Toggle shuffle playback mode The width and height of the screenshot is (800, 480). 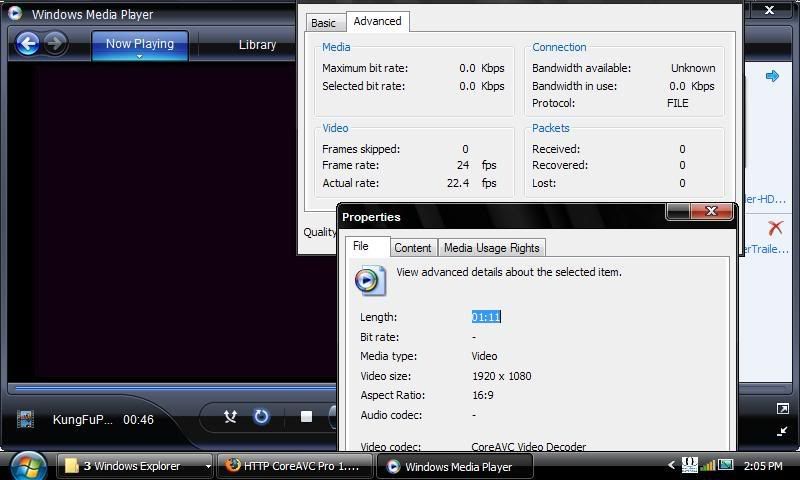pyautogui.click(x=230, y=416)
